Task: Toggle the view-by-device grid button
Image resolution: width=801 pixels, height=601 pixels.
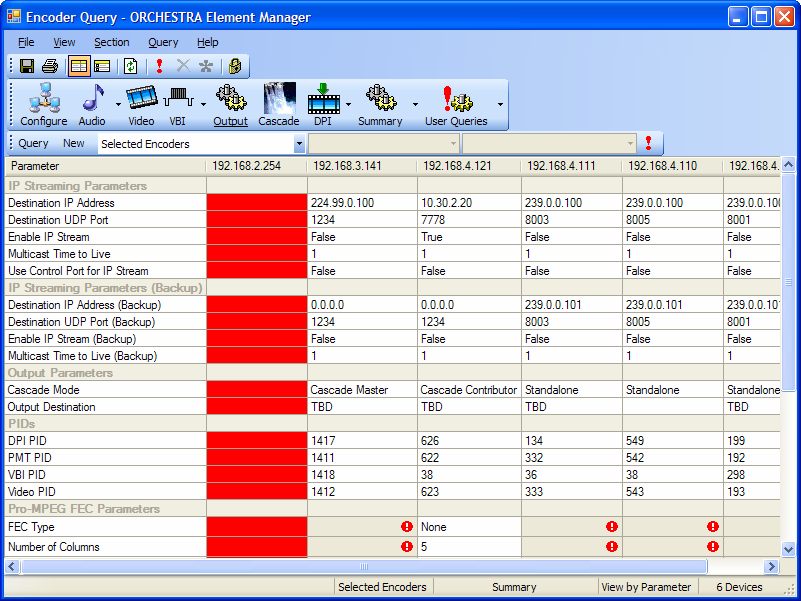Action: tap(103, 65)
